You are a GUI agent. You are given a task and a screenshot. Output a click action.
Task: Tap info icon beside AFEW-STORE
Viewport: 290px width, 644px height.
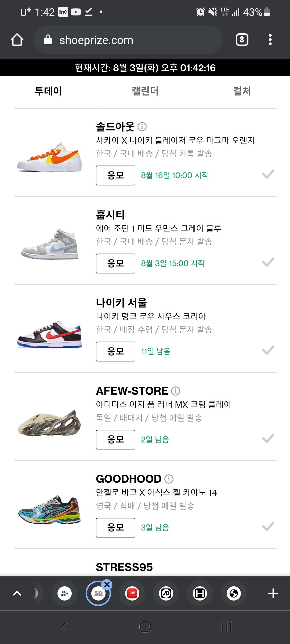[x=176, y=391]
